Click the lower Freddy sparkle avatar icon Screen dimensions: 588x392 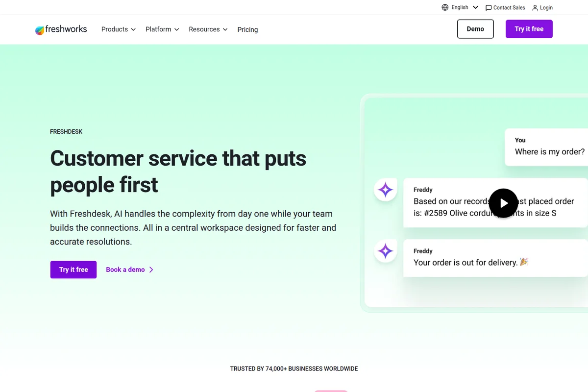[385, 251]
